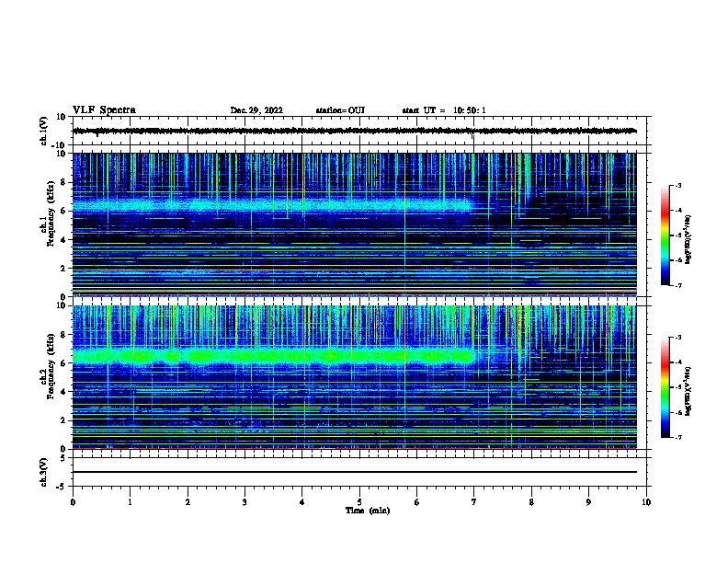Image resolution: width=728 pixels, height=563 pixels.
Task: Click the "8" kHz tick on ch.2 spectrogram
Action: [63, 335]
